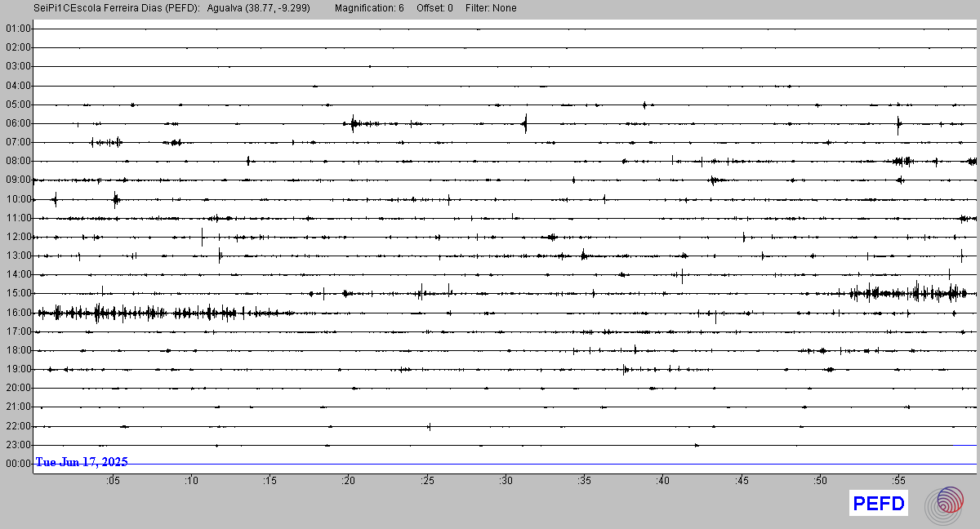
Task: Click the 09:00 hour label
Action: pos(18,180)
